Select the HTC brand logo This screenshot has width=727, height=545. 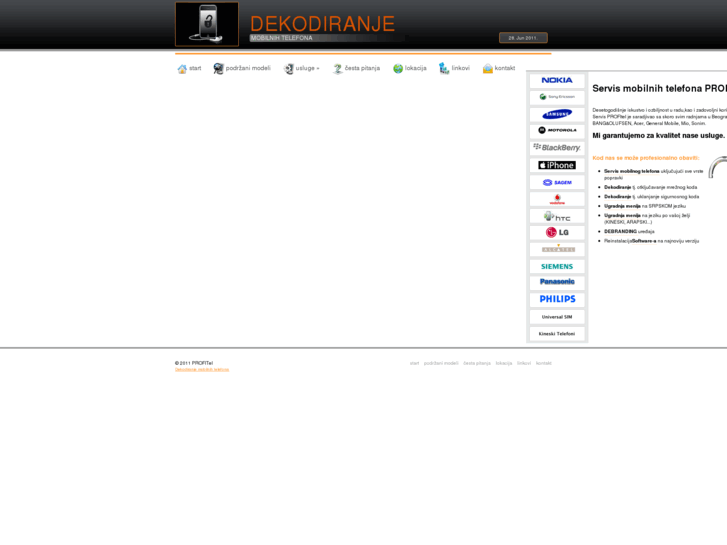pyautogui.click(x=557, y=216)
